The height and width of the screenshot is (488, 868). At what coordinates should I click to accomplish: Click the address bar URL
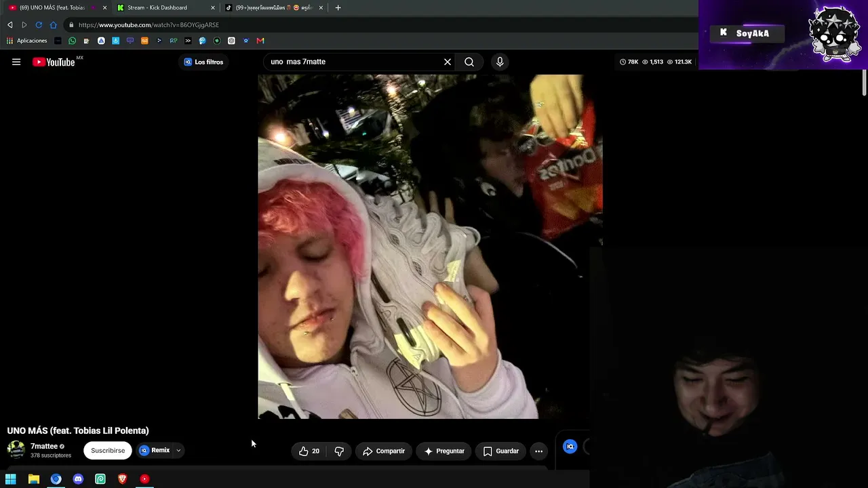coord(149,25)
